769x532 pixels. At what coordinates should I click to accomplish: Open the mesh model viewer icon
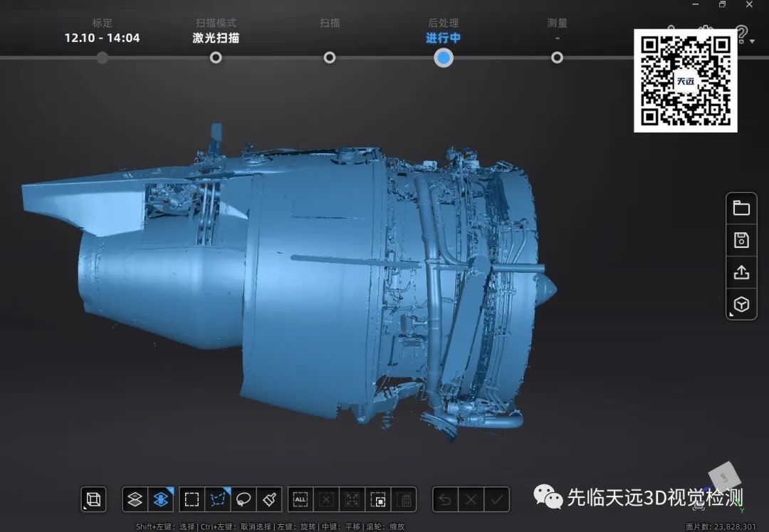pos(741,304)
